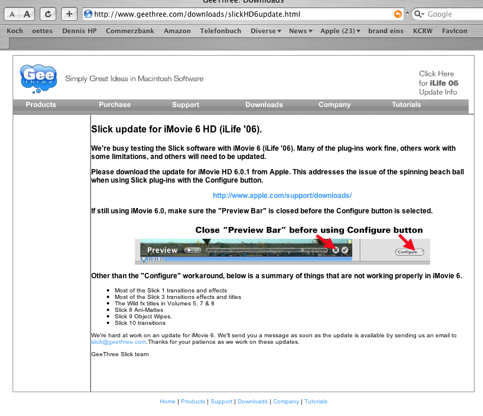Open the Tutorials navigation tab
Viewport: 483px width, 416px height.
406,105
